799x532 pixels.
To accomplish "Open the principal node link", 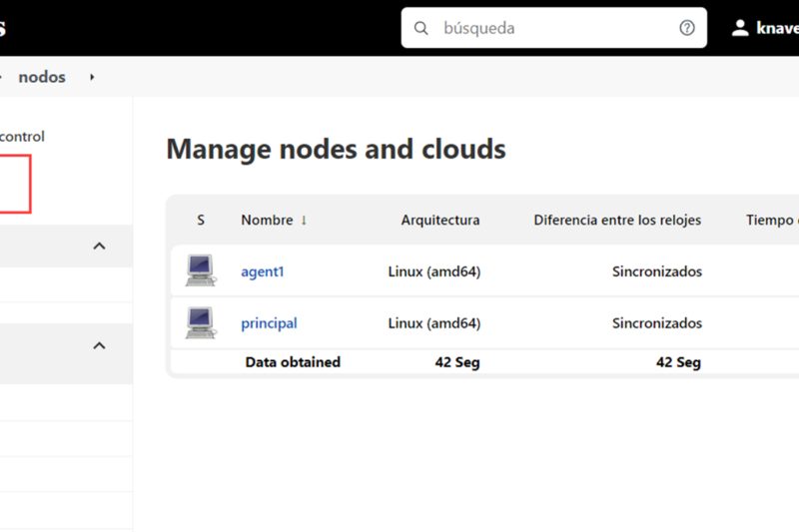I will coord(269,323).
